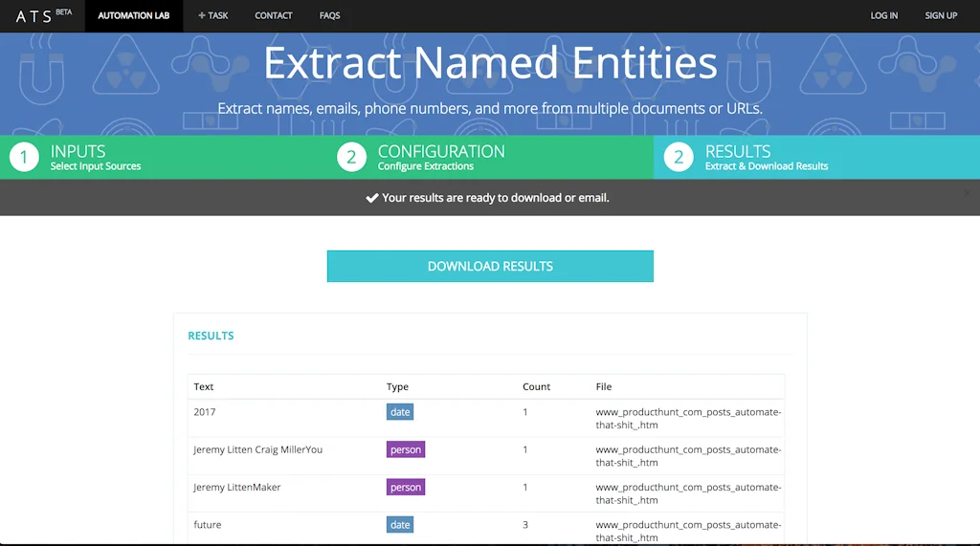
Task: Switch to the Configuration step tab
Action: 440,158
